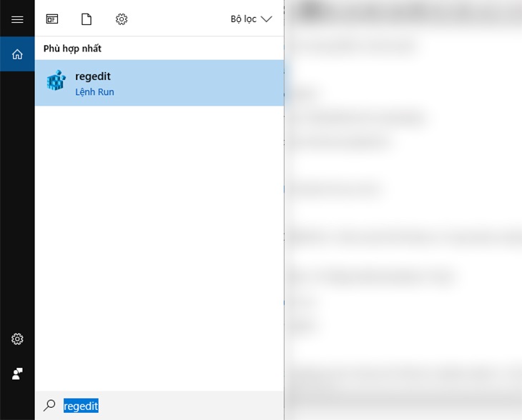Go to the Home search view
Viewport: 522px width, 420px height.
(17, 54)
